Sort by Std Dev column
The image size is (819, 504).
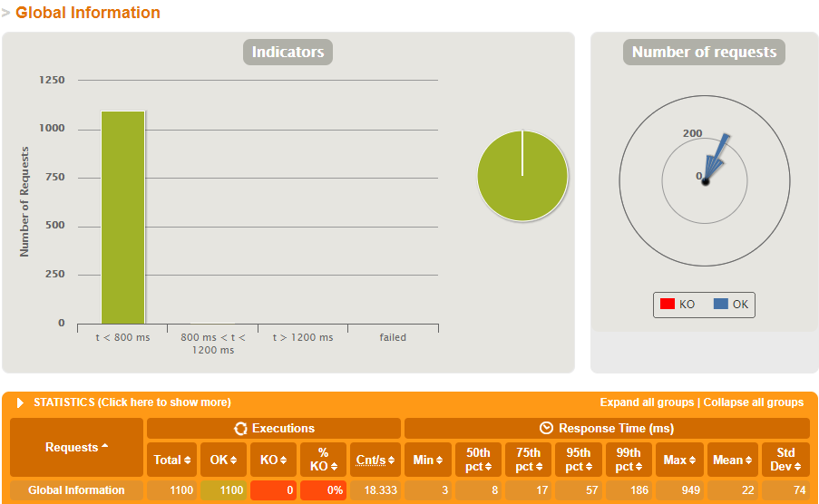point(785,460)
